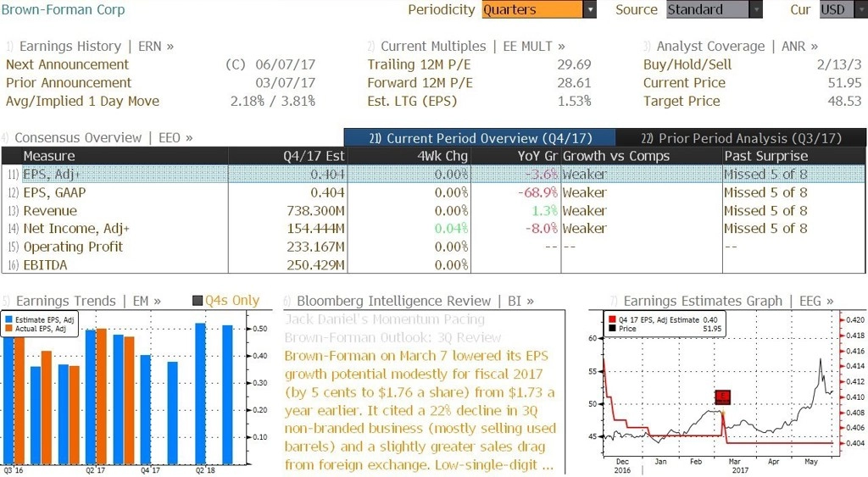Click the Source dropdown arrow button
Screen dimensions: 868x477
coord(755,9)
